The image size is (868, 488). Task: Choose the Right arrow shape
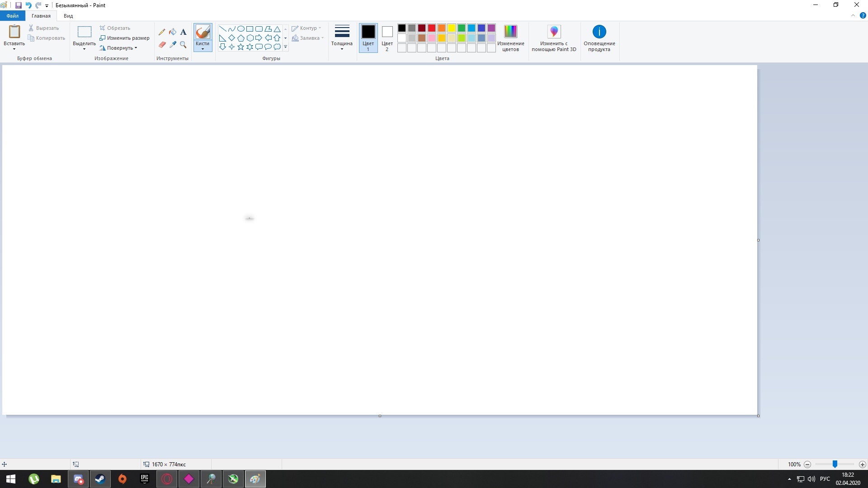[259, 38]
